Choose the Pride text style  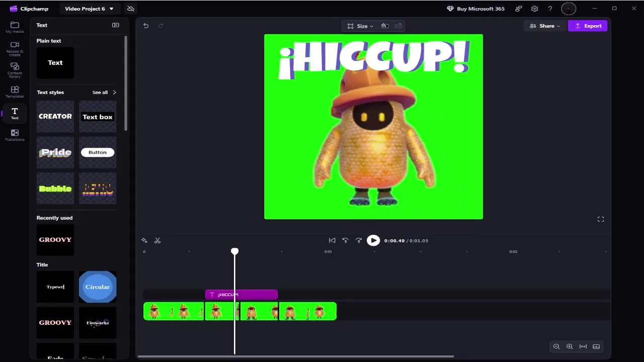[55, 152]
